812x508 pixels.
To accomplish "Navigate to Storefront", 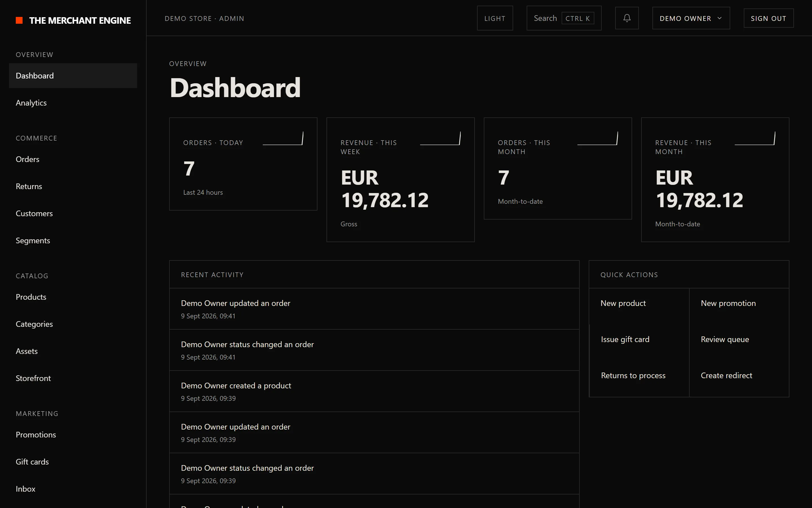I will [x=73, y=378].
